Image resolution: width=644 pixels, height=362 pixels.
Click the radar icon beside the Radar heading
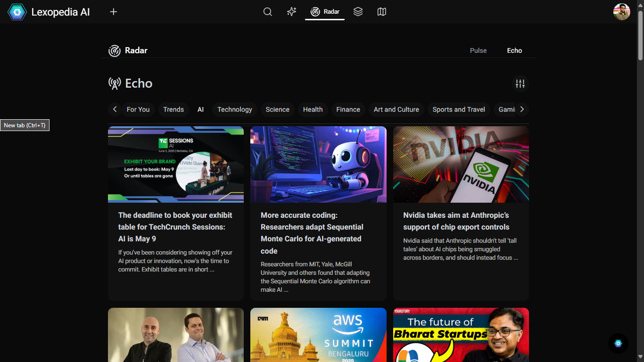pyautogui.click(x=114, y=50)
